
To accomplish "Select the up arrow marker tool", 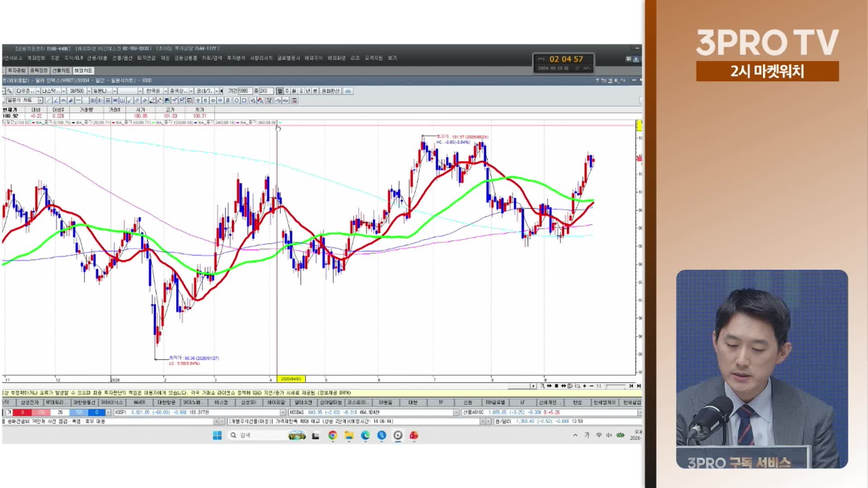I will pyautogui.click(x=198, y=100).
